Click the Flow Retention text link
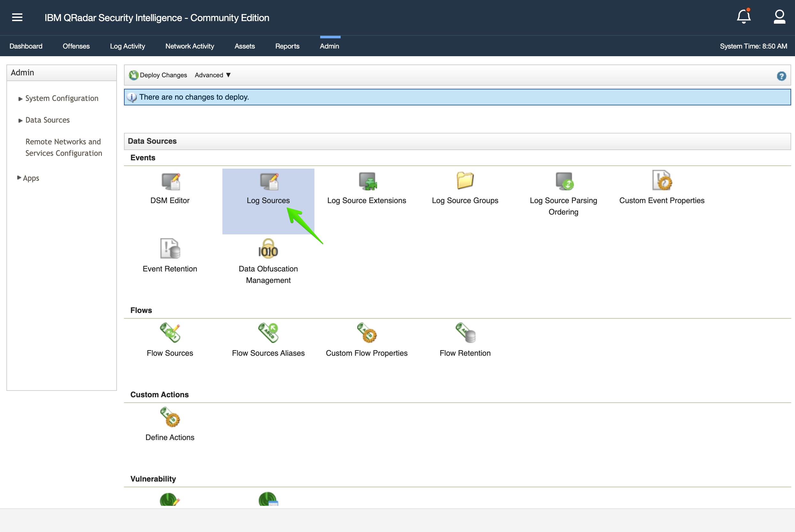Viewport: 795px width, 532px height. pyautogui.click(x=465, y=353)
